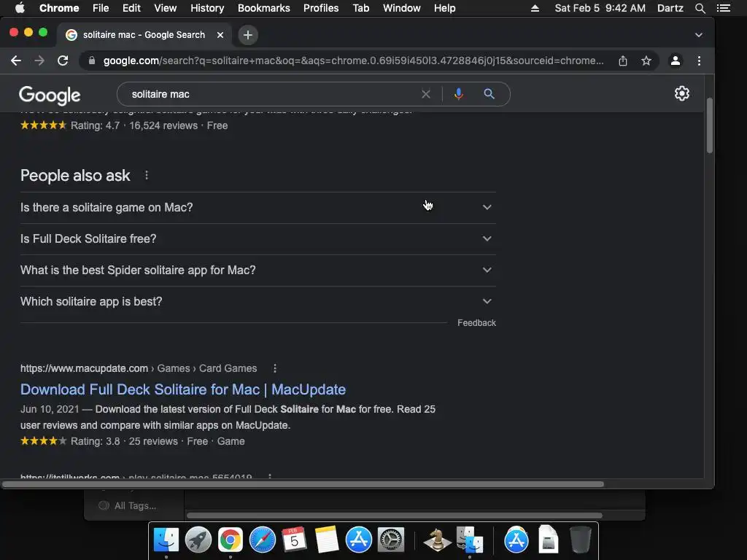
Task: Click the address bar URL
Action: tap(354, 61)
